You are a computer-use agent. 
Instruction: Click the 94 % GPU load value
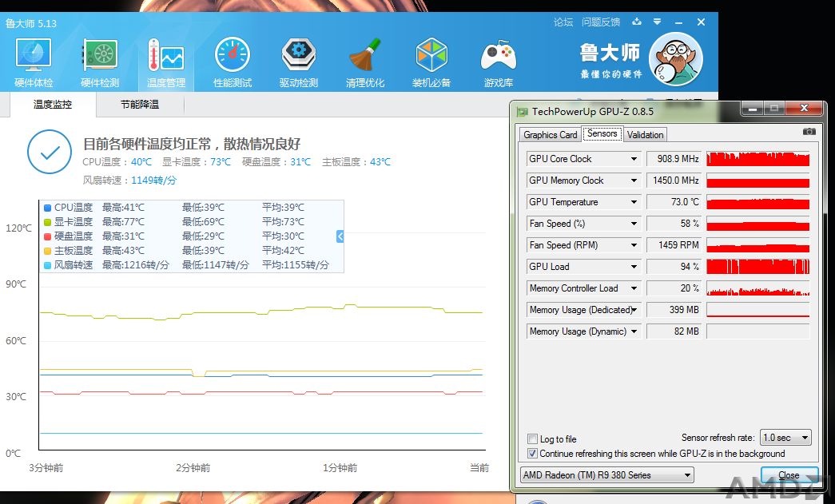(674, 267)
